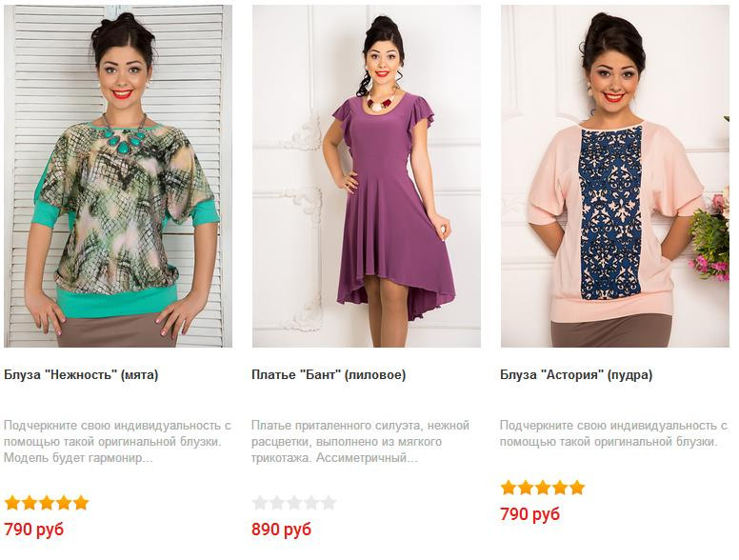Open Блуза "Астория" (пудра) product title
The height and width of the screenshot is (560, 739).
(x=576, y=375)
